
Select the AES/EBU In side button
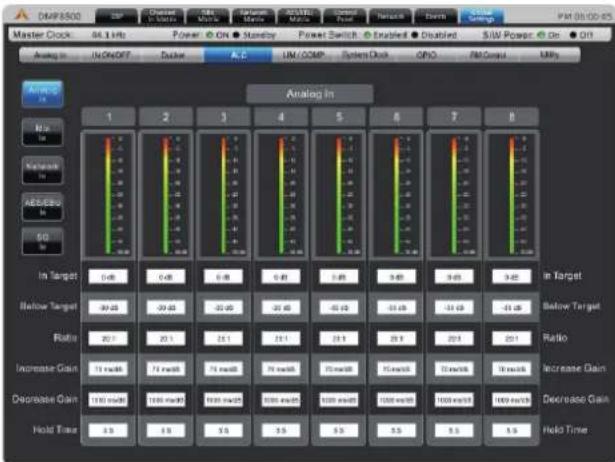(x=42, y=207)
